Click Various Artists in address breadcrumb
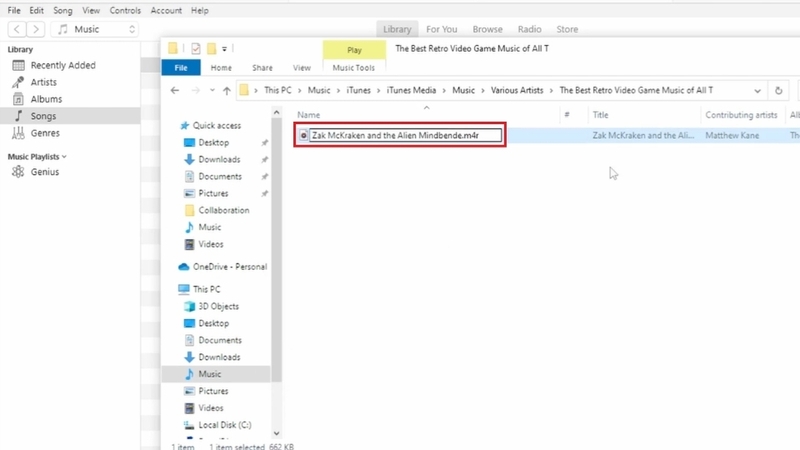 [x=517, y=90]
